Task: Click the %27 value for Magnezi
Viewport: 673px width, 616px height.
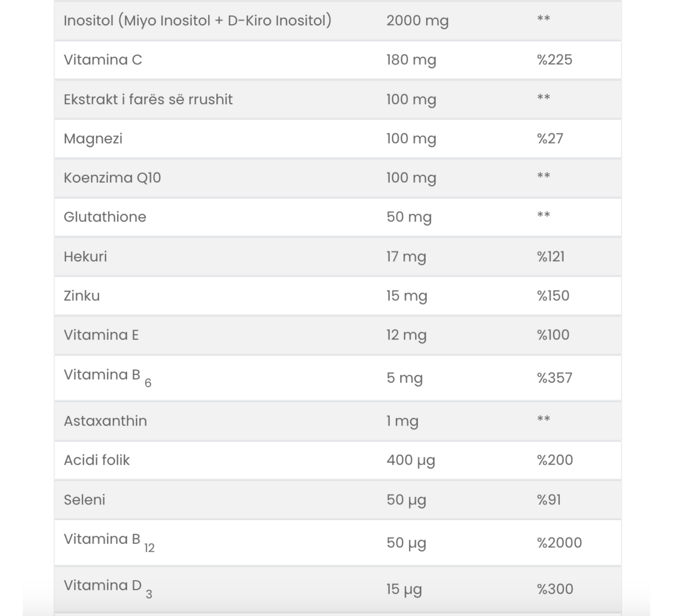Action: (x=550, y=139)
